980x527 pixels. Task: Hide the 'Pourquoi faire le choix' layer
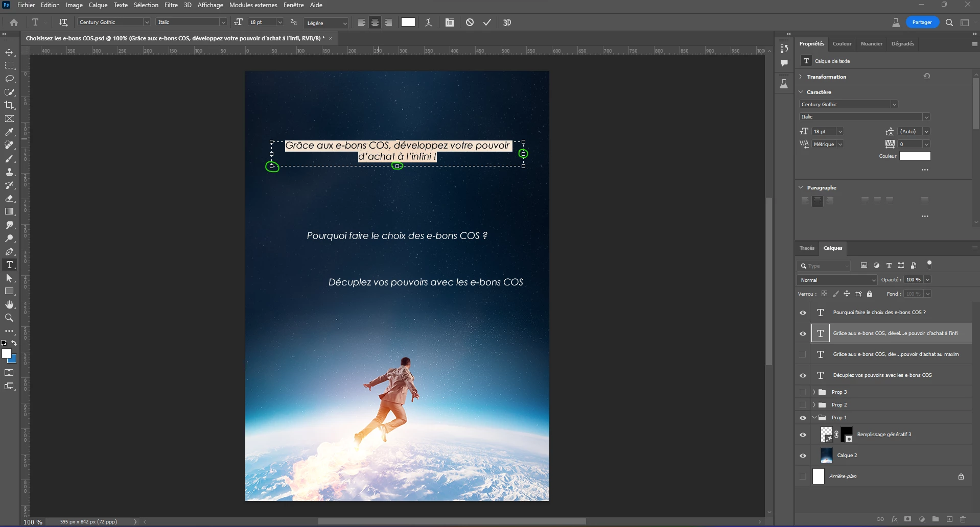click(x=803, y=313)
